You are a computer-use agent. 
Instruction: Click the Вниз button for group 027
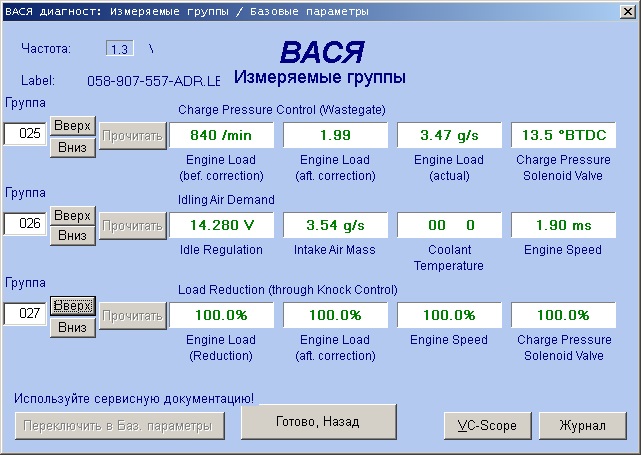coord(73,327)
